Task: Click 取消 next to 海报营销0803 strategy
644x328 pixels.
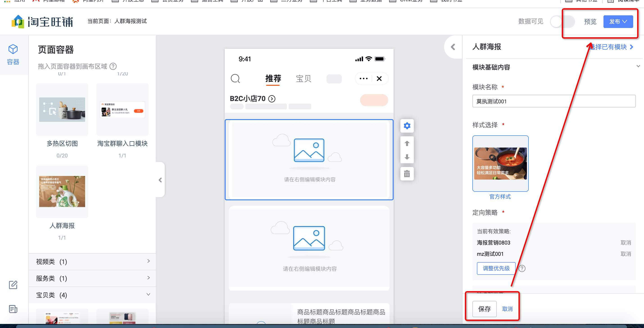Action: [x=626, y=243]
